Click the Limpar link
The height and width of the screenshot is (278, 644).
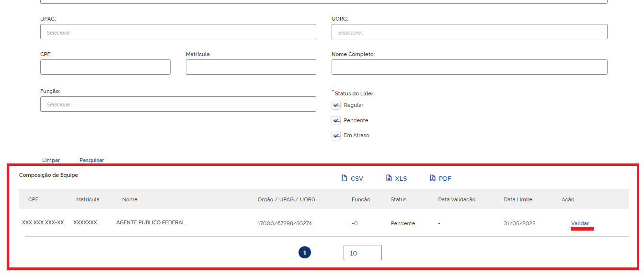(51, 160)
